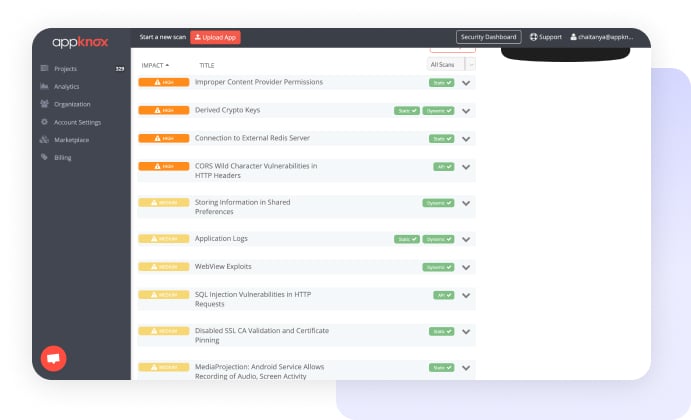
Task: Click the Marketplace icon
Action: (44, 139)
